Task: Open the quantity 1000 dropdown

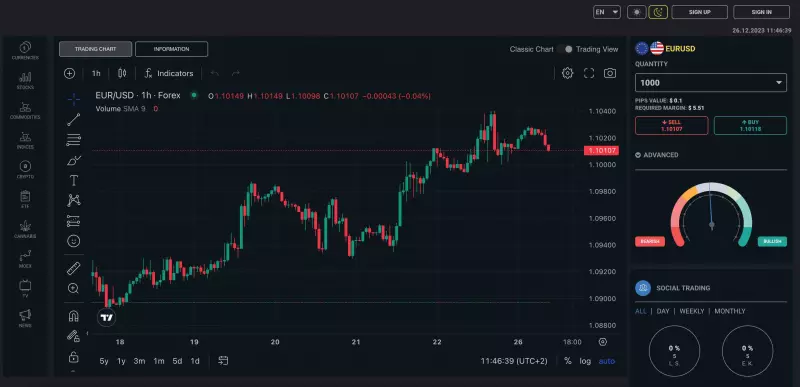Action: tap(711, 83)
